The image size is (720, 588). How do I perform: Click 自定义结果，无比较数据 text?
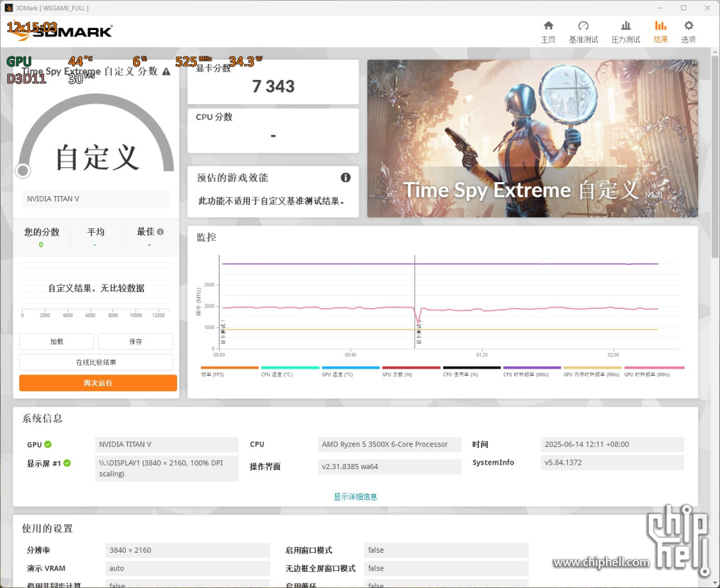pyautogui.click(x=96, y=288)
